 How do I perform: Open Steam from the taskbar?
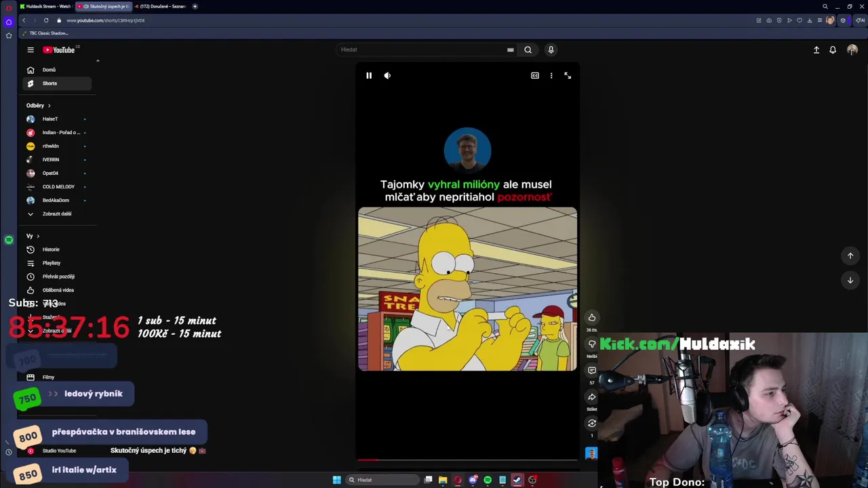(517, 480)
